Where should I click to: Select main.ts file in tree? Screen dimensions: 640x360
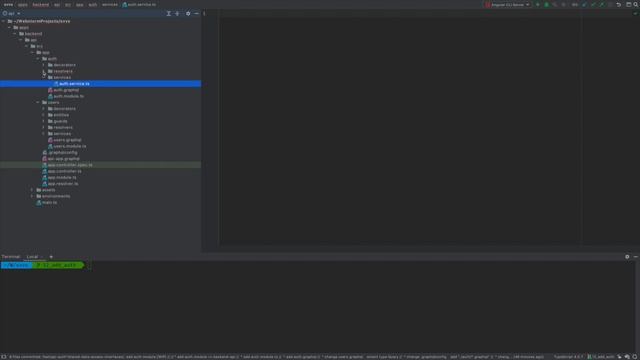(49, 202)
